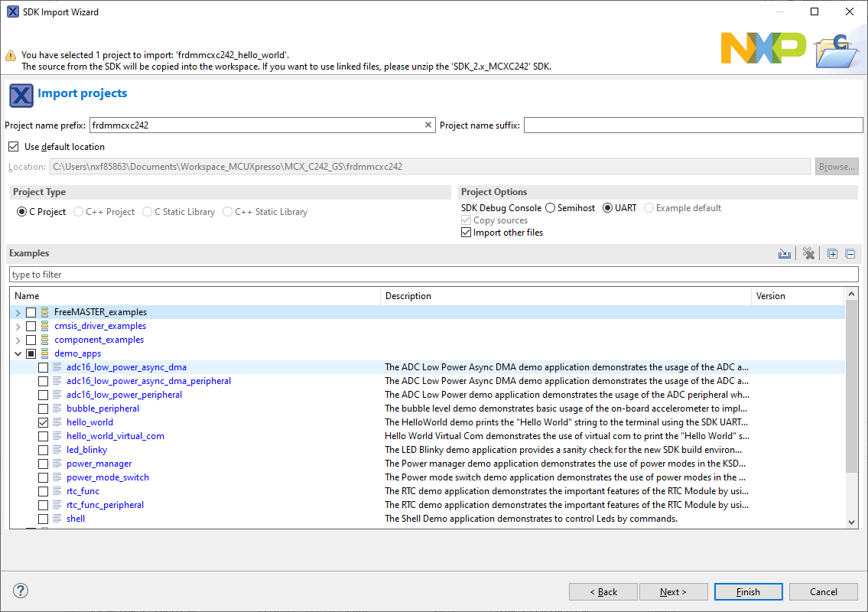
Task: Collapse the demo_apps tree node
Action: pyautogui.click(x=18, y=353)
